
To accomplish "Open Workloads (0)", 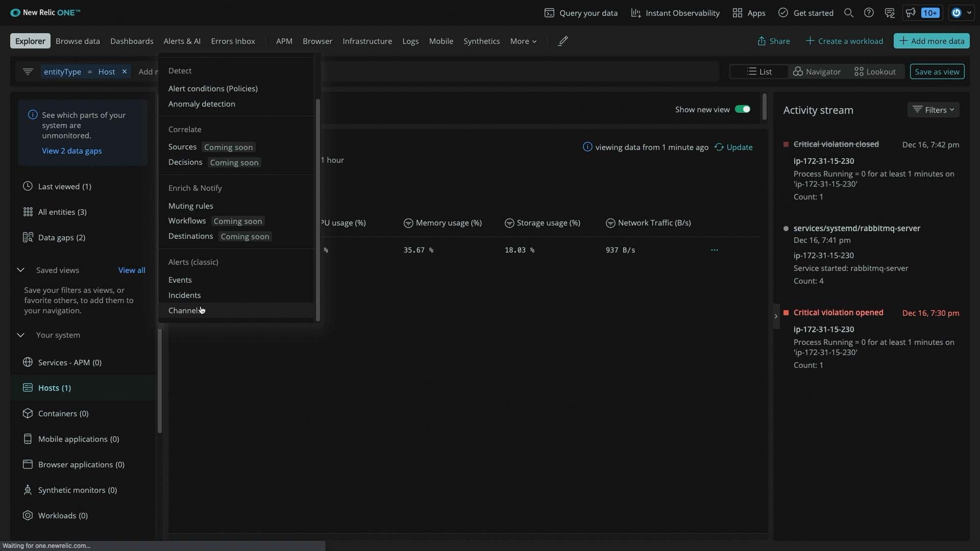I will [63, 515].
